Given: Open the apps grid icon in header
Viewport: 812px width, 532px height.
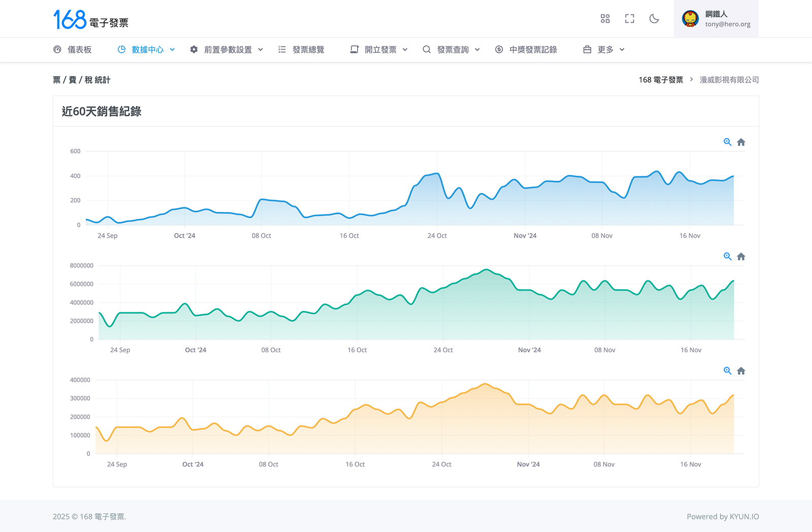Looking at the screenshot, I should tap(605, 19).
